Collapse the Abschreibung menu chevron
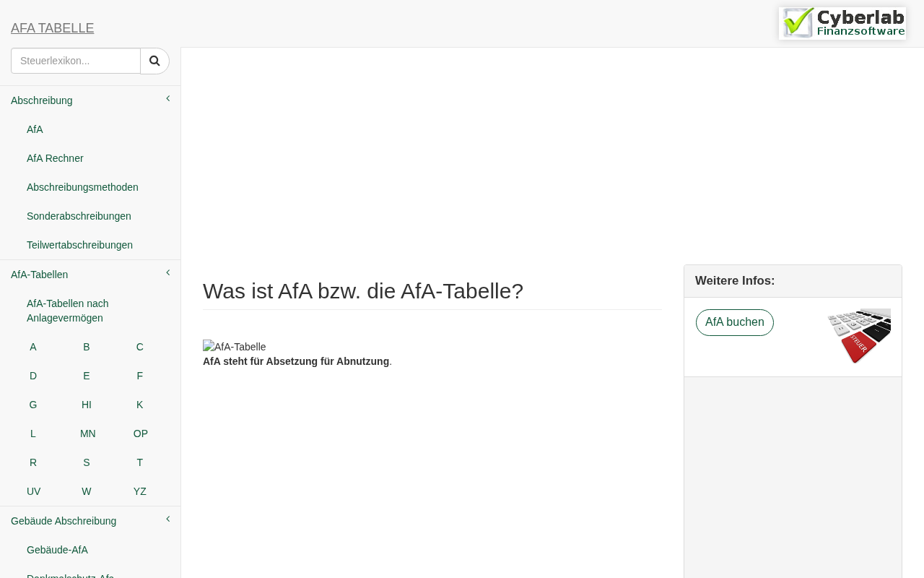 168,98
